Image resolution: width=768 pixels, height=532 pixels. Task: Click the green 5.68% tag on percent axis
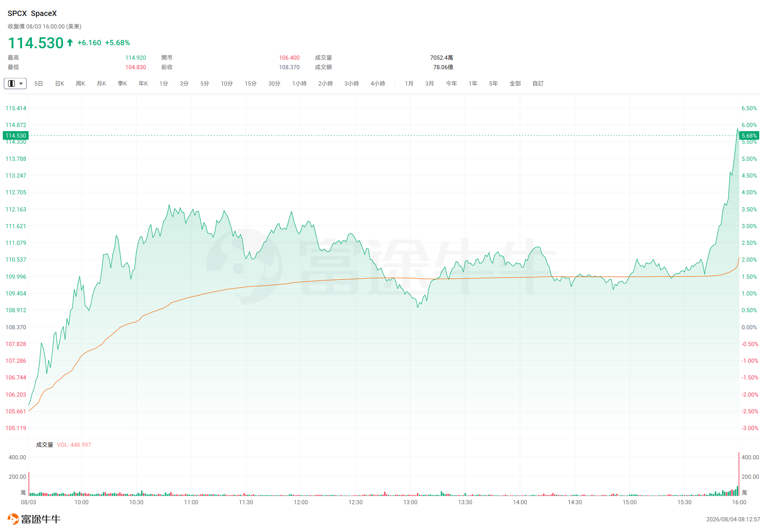click(749, 135)
